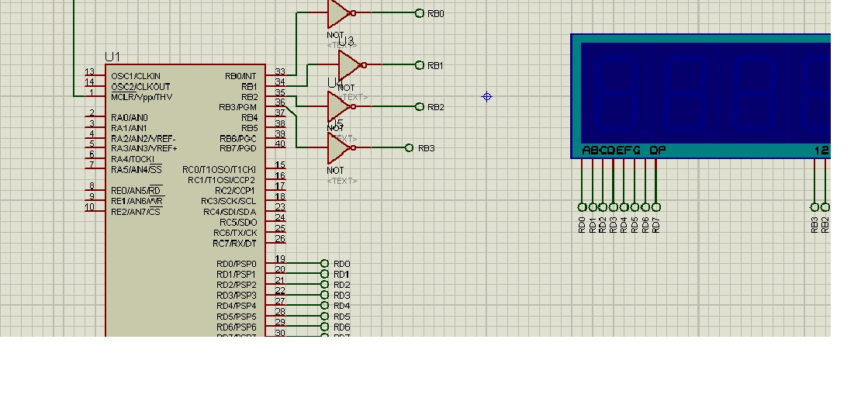Click the RB3 terminal at U5's output
The height and width of the screenshot is (419, 868).
409,147
